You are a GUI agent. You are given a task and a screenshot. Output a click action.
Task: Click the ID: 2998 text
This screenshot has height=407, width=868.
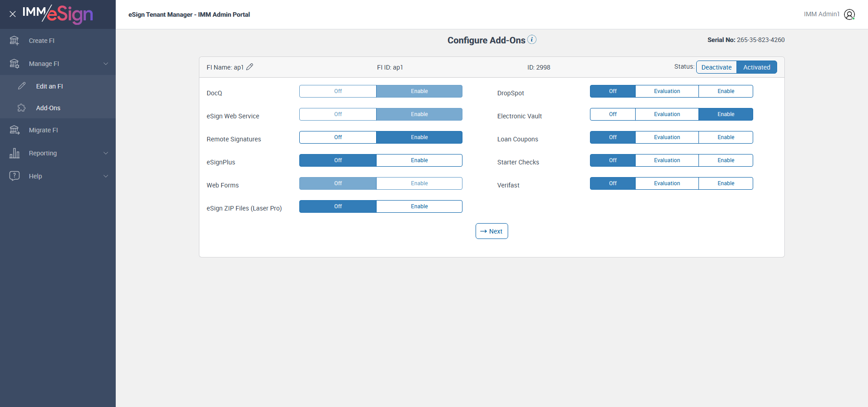tap(539, 67)
